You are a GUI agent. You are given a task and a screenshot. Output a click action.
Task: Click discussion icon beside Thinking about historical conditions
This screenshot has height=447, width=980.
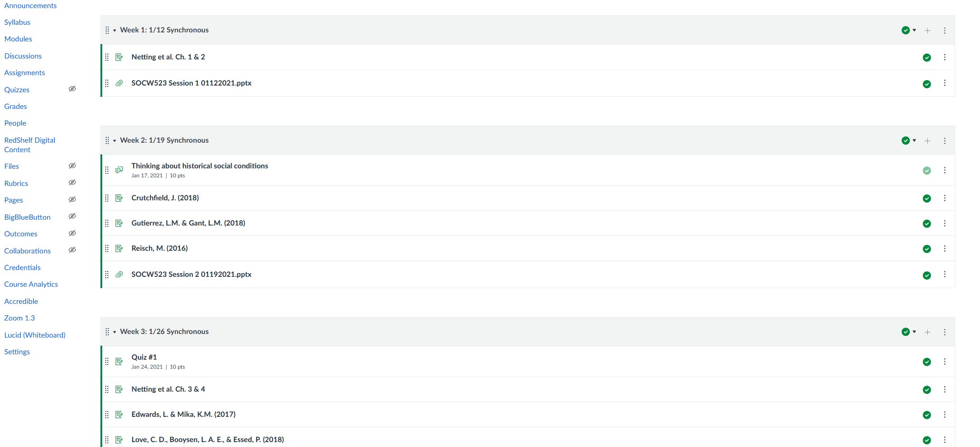pyautogui.click(x=119, y=170)
